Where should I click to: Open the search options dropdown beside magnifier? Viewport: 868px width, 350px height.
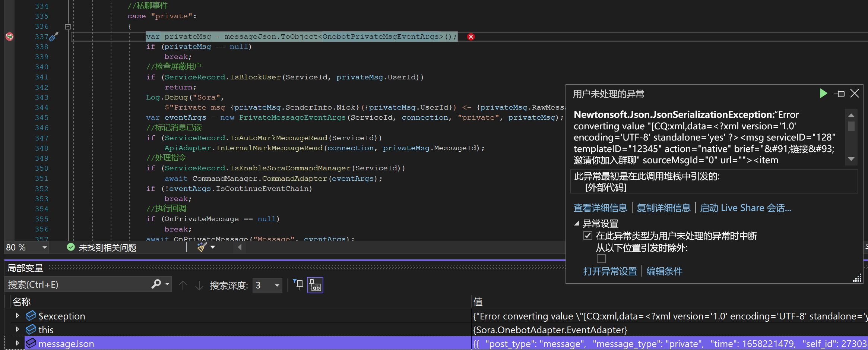pyautogui.click(x=167, y=284)
